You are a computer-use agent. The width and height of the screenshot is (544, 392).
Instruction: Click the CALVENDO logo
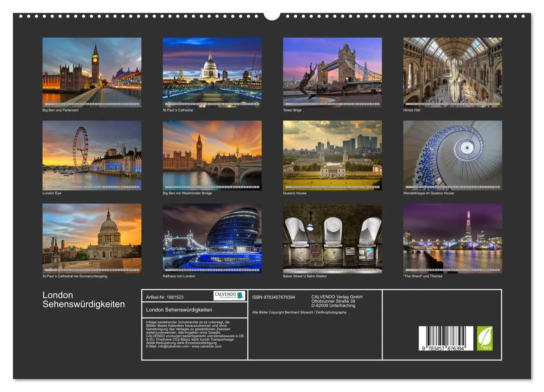(229, 296)
